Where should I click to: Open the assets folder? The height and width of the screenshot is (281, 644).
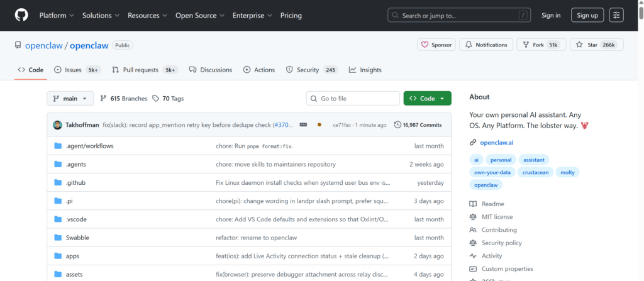coord(74,274)
